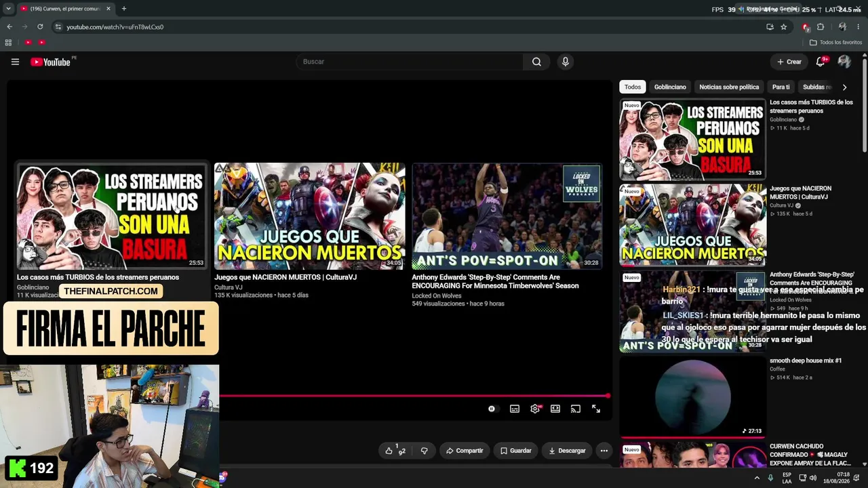Reload the page in the browser

40,27
